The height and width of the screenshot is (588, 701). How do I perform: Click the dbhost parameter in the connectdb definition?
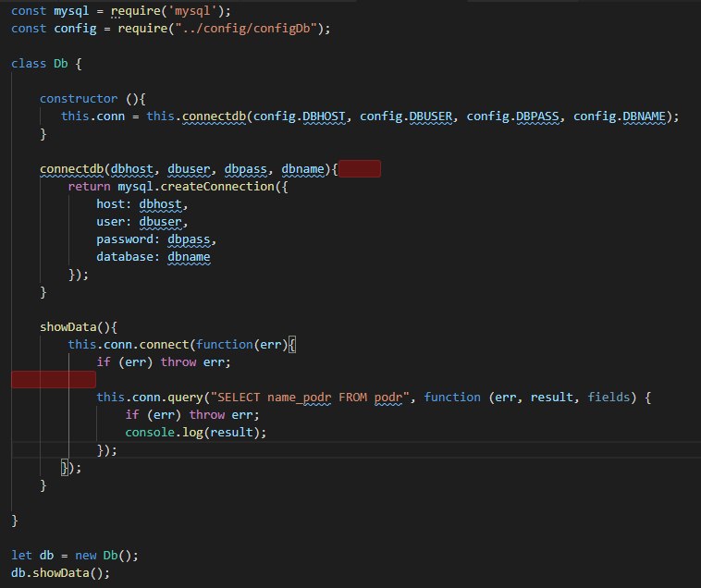tap(132, 169)
